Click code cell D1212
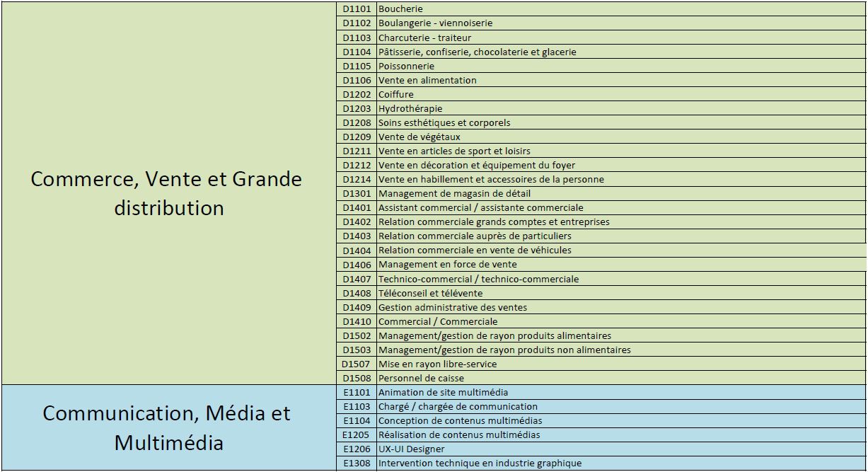 pyautogui.click(x=357, y=165)
